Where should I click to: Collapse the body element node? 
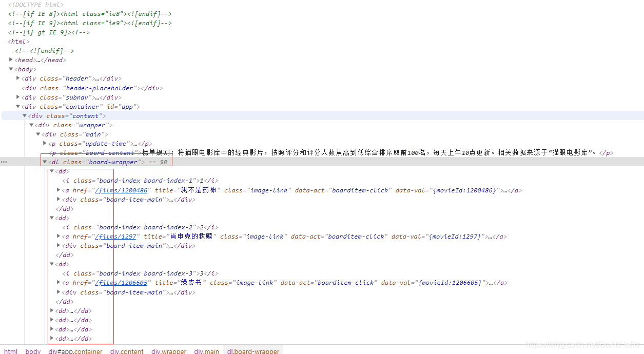pyautogui.click(x=11, y=69)
